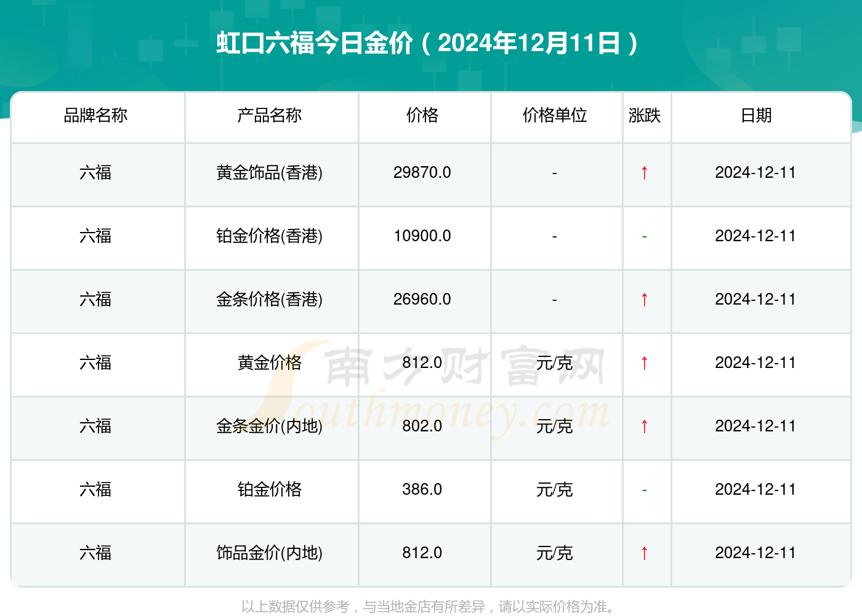
Task: Click 元/克 unit in 黄金价格 row
Action: tap(555, 362)
